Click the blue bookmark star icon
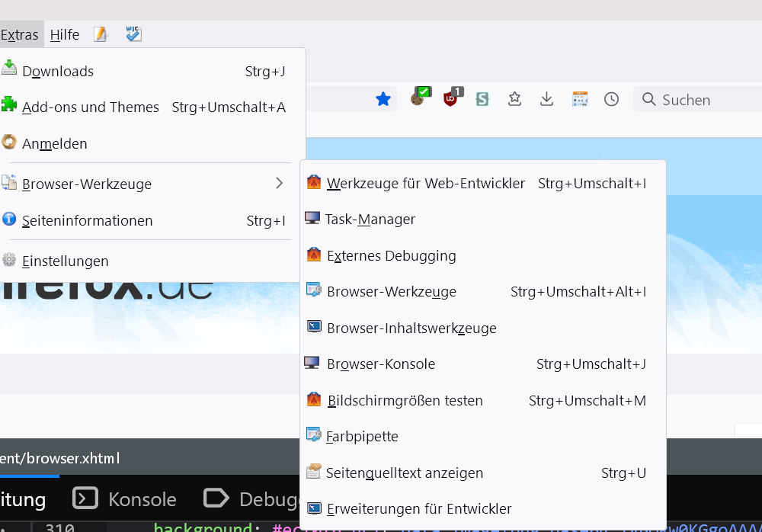 pyautogui.click(x=383, y=99)
